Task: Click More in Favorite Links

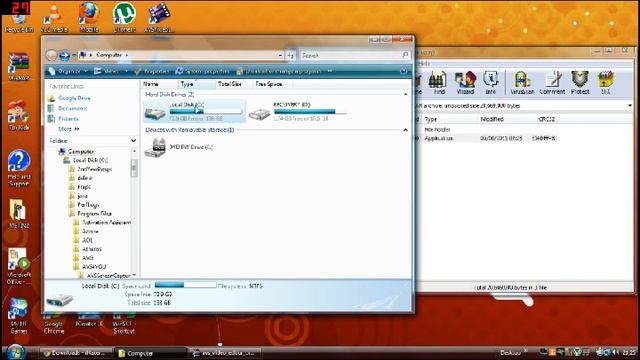Action: (x=68, y=129)
